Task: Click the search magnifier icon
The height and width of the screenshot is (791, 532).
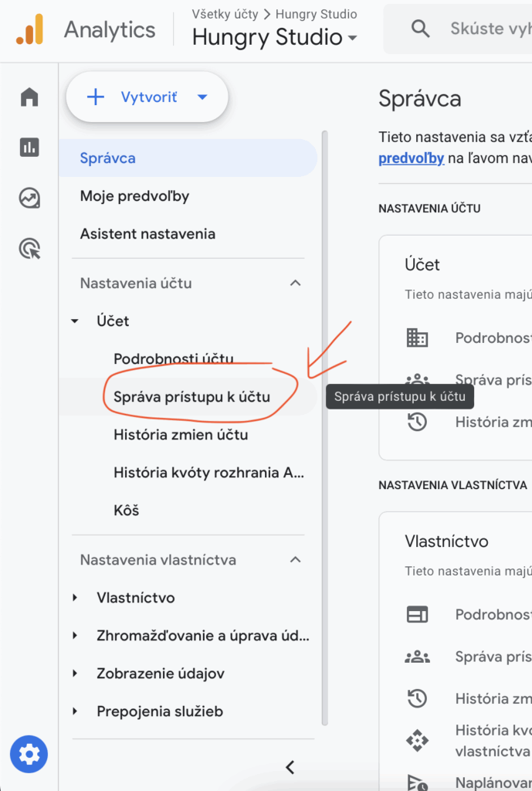Action: point(421,29)
